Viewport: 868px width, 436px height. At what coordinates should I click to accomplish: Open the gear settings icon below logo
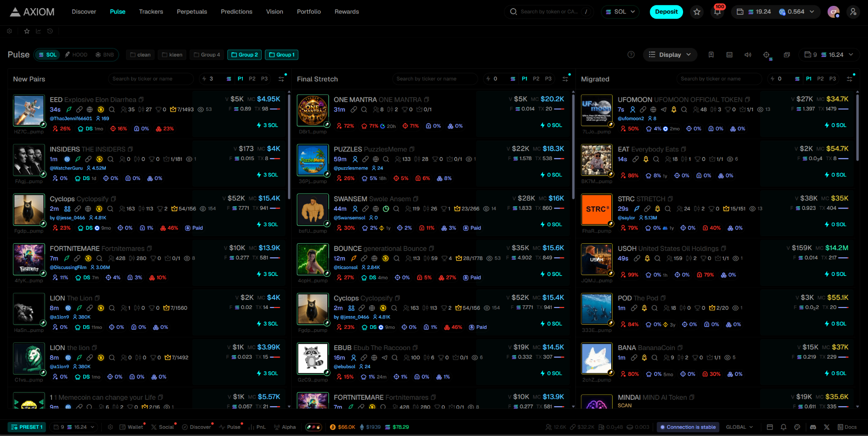pyautogui.click(x=9, y=31)
